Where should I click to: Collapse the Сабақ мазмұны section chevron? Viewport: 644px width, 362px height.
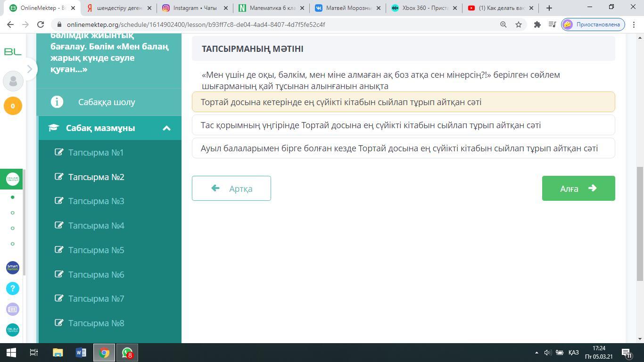pos(166,128)
